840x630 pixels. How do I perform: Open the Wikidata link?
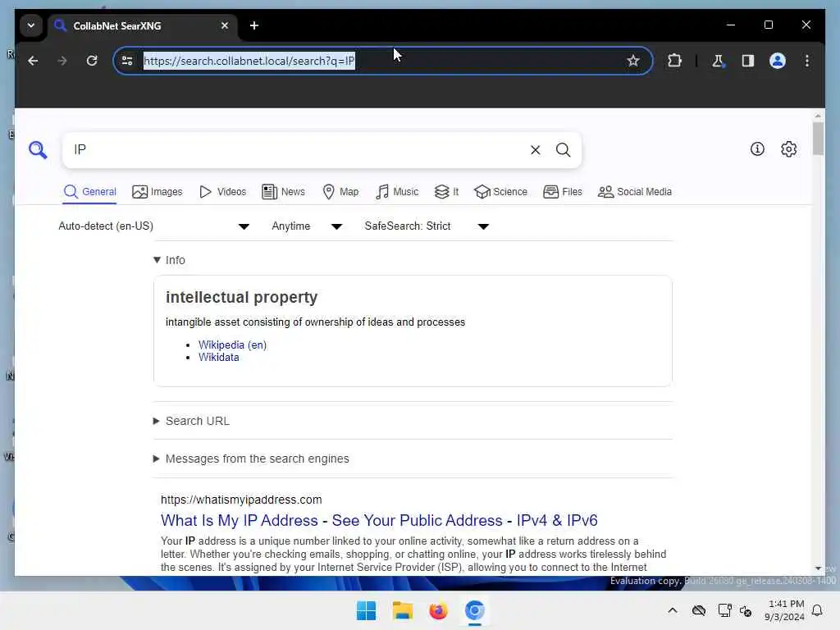pos(218,358)
